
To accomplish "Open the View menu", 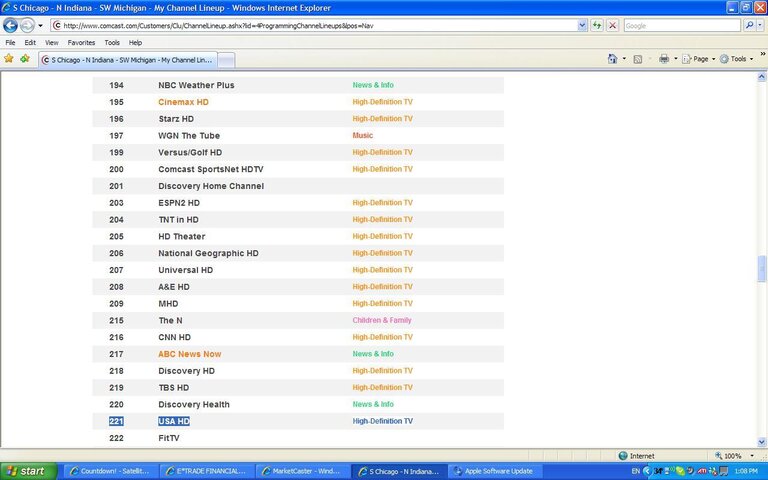I will point(51,43).
